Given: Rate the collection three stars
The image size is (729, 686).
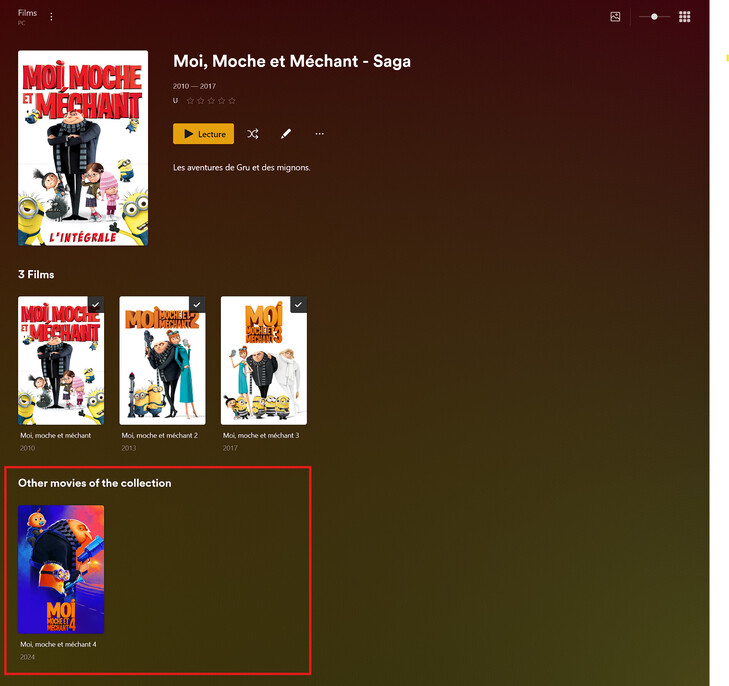Looking at the screenshot, I should [x=211, y=101].
